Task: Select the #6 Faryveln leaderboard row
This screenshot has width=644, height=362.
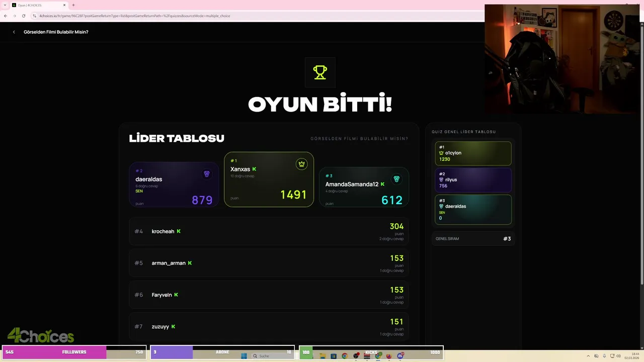Action: pos(269,295)
